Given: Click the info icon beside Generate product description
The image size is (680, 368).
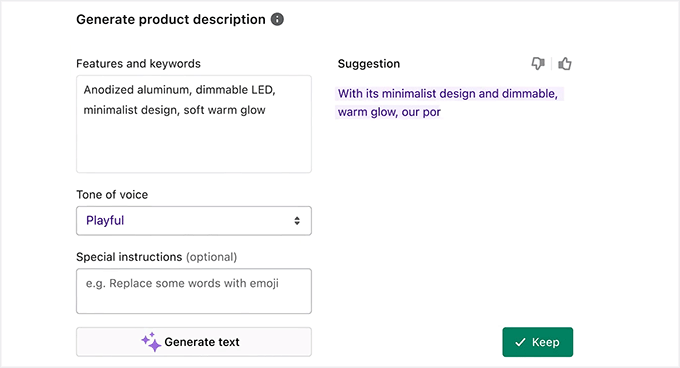Looking at the screenshot, I should [x=277, y=19].
